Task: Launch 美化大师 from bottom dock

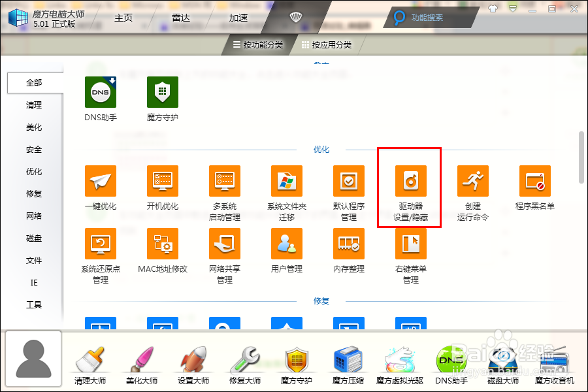Action: (142, 365)
